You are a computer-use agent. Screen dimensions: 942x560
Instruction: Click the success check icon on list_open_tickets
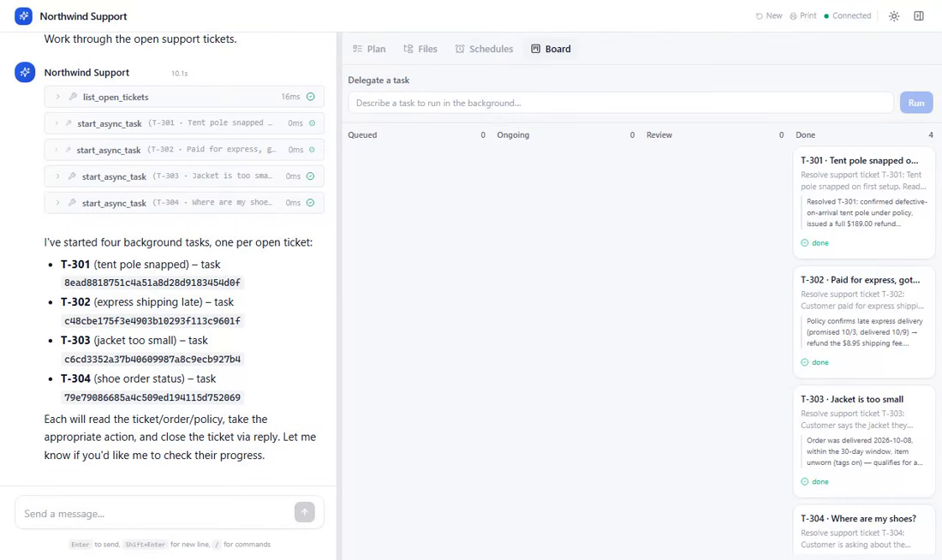click(x=311, y=97)
